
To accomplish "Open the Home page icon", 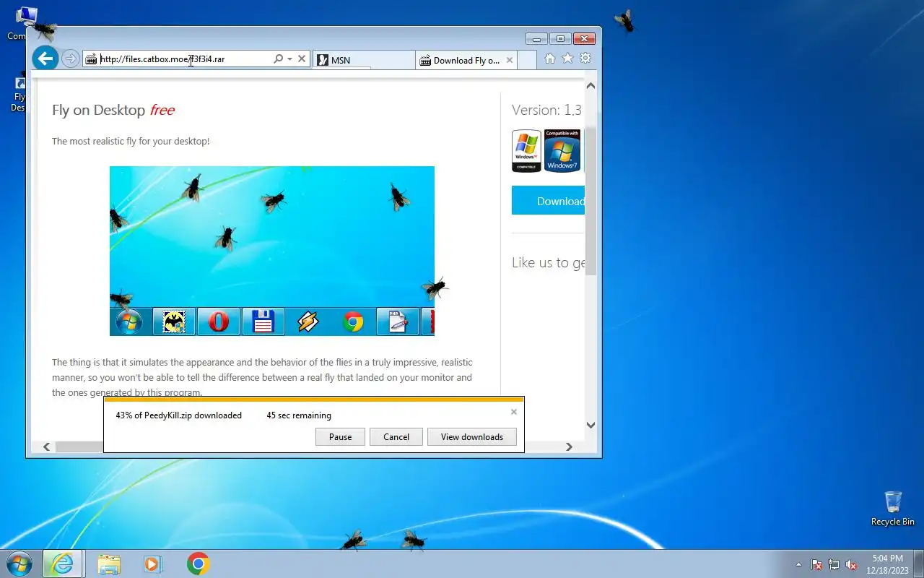I will click(550, 59).
